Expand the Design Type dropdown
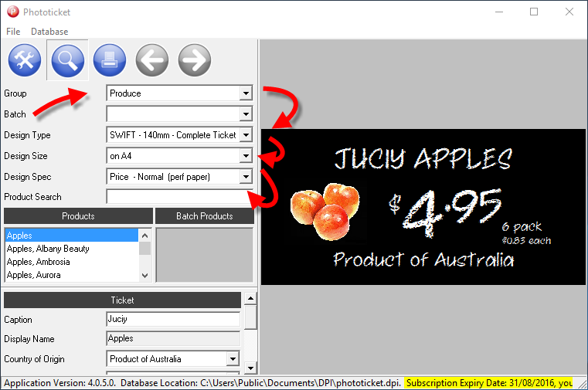This screenshot has height=390, width=588. [x=246, y=135]
